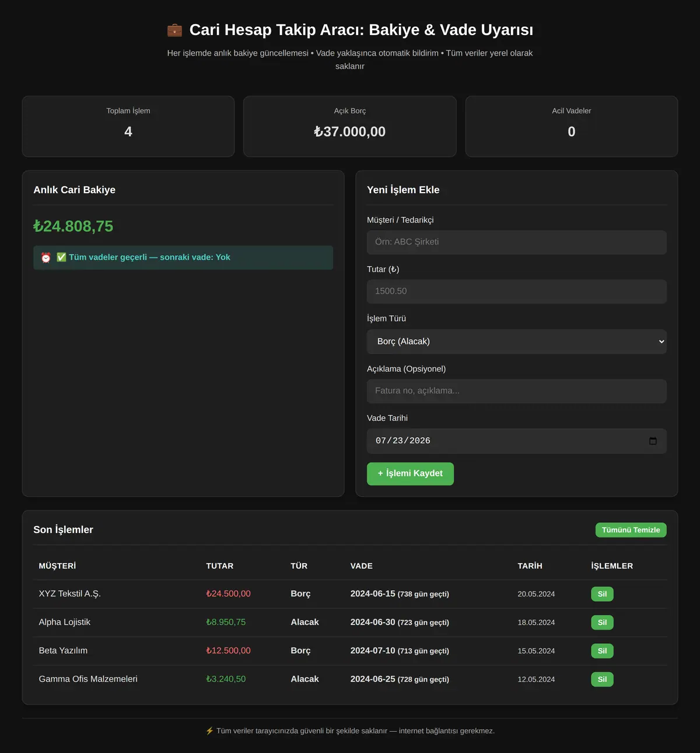The image size is (700, 753).
Task: Click Tümünü Temizle button
Action: 631,530
